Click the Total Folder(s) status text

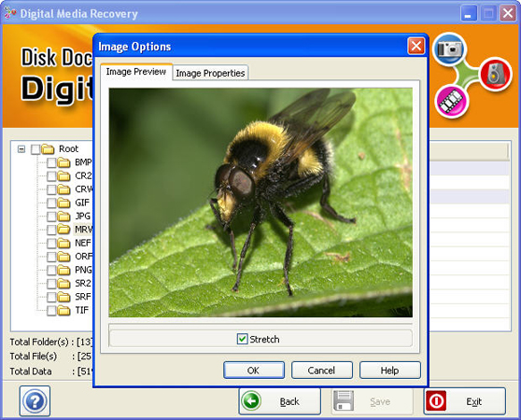(50, 342)
